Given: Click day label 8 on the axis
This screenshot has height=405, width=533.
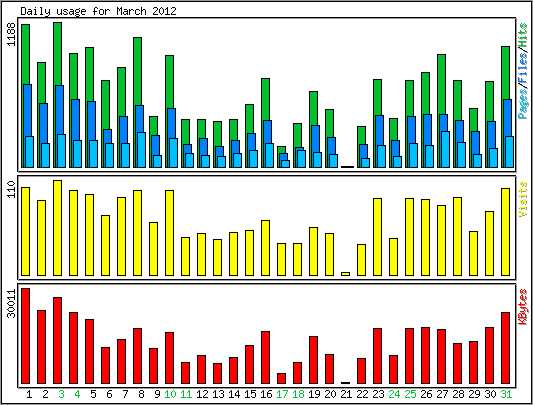Looking at the screenshot, I should tap(141, 394).
